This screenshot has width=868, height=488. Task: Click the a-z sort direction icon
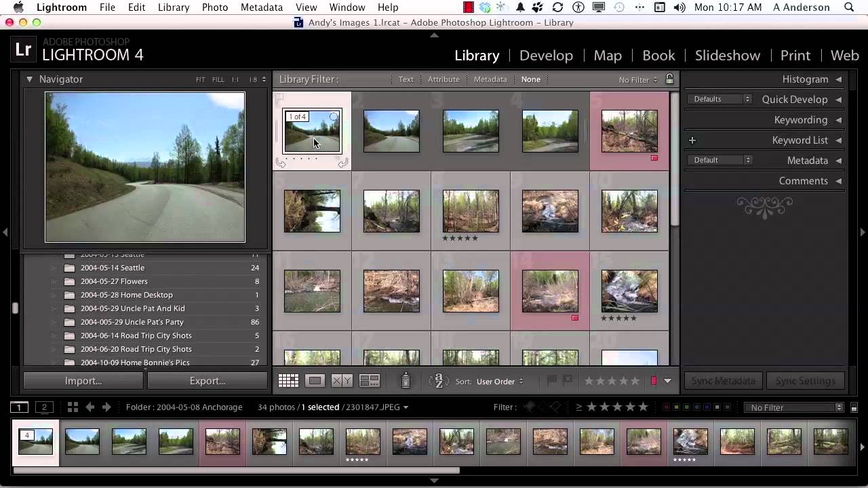(x=439, y=381)
